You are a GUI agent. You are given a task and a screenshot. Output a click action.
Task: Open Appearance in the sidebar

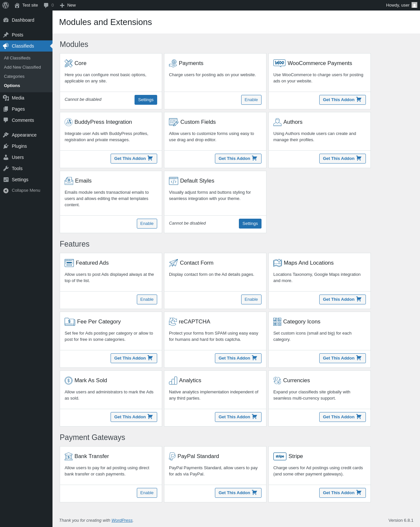tap(26, 135)
